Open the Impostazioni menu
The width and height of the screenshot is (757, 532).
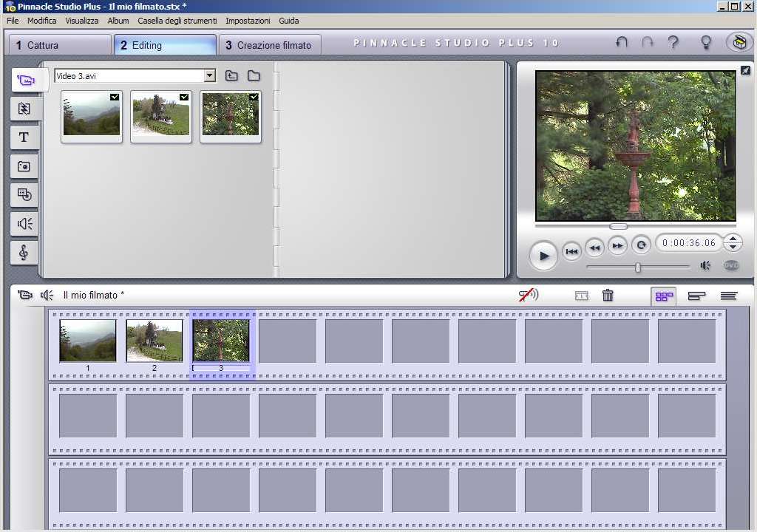coord(248,21)
